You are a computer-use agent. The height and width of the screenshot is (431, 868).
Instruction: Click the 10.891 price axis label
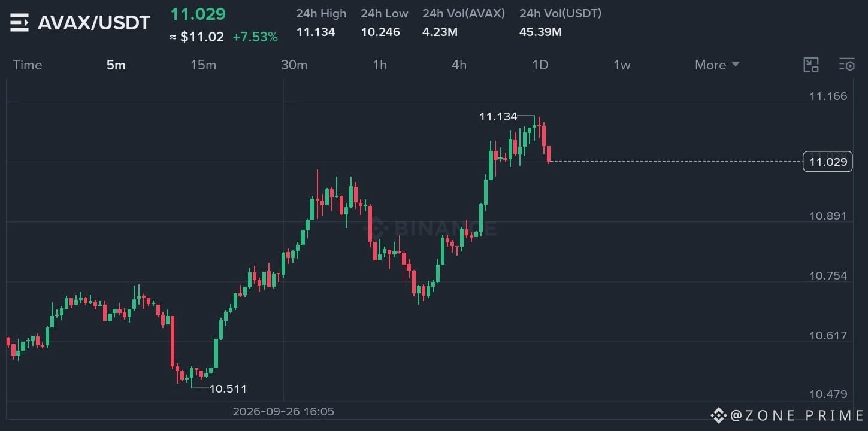coord(828,215)
